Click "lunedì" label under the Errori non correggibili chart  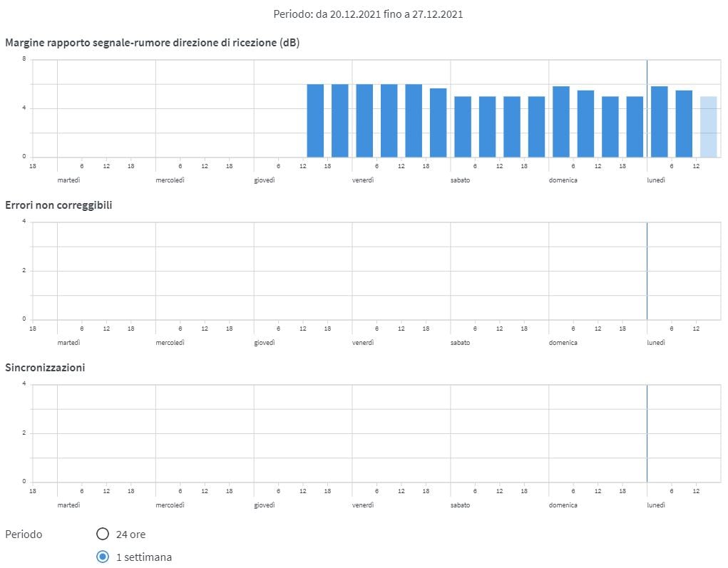[x=656, y=343]
